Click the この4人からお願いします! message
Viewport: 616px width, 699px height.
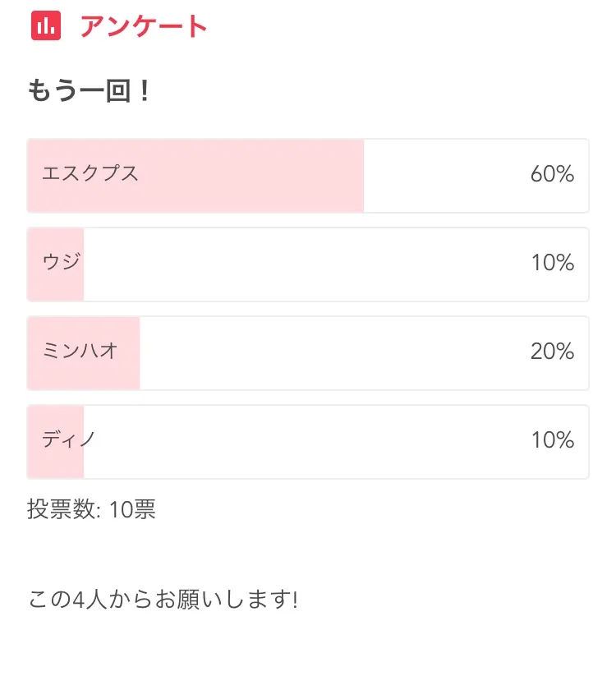pos(163,600)
